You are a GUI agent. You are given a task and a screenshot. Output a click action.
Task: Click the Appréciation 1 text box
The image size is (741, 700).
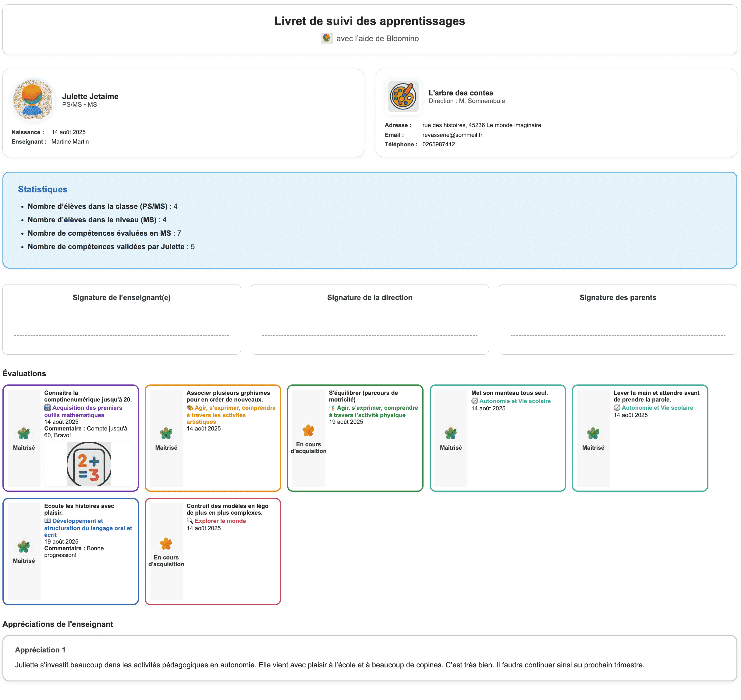[x=370, y=658]
